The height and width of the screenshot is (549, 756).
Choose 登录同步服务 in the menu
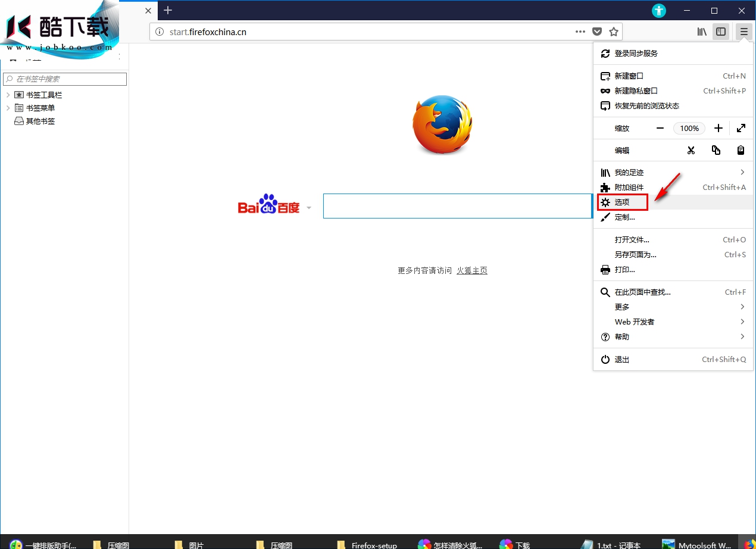(673, 54)
